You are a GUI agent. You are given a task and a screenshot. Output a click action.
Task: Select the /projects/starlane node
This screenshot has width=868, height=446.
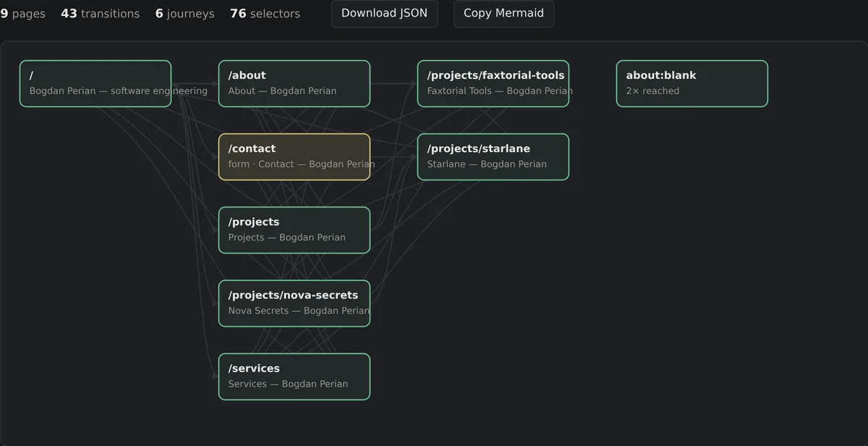pyautogui.click(x=493, y=156)
